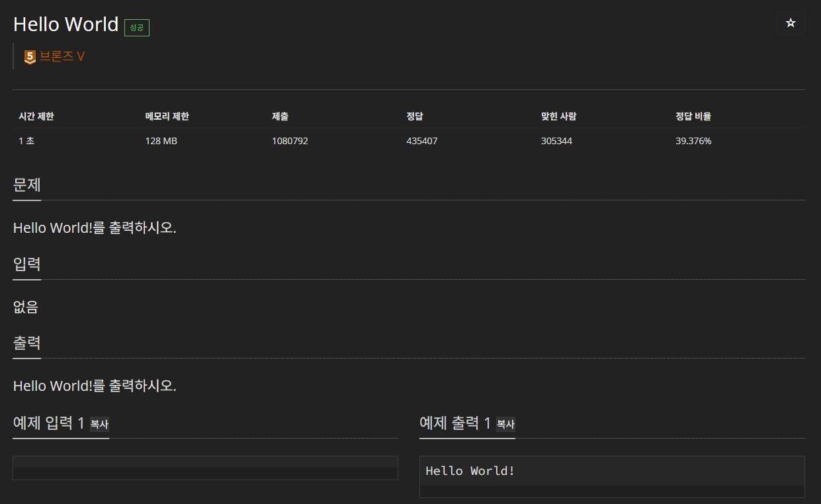Copy the sample input using its 복사 button
The width and height of the screenshot is (821, 504).
pos(99,425)
